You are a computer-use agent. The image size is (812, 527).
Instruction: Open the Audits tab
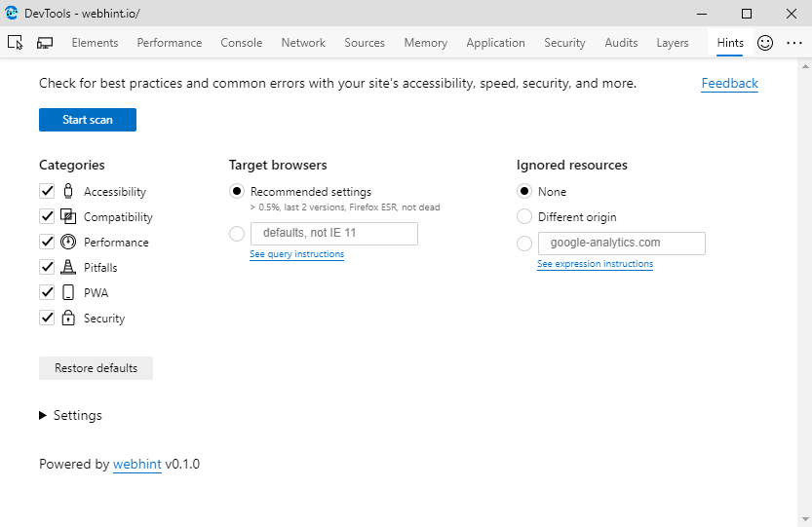[621, 43]
